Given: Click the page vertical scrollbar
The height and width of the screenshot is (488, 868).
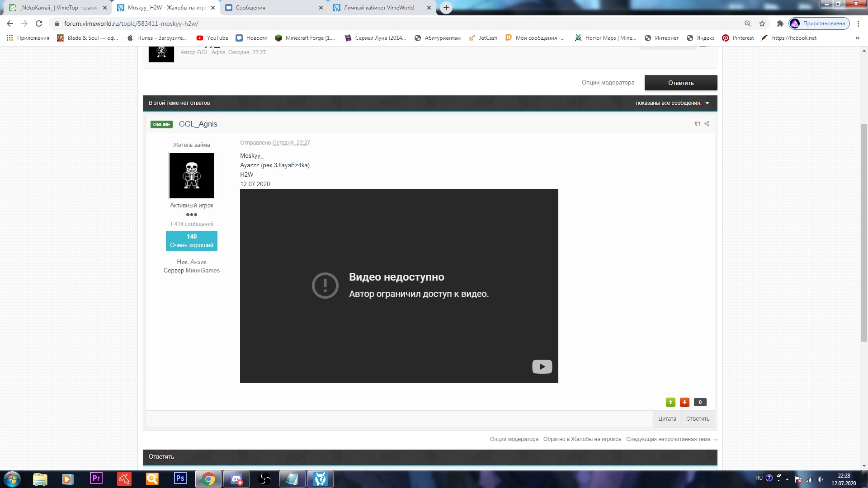Looking at the screenshot, I should coord(863,233).
